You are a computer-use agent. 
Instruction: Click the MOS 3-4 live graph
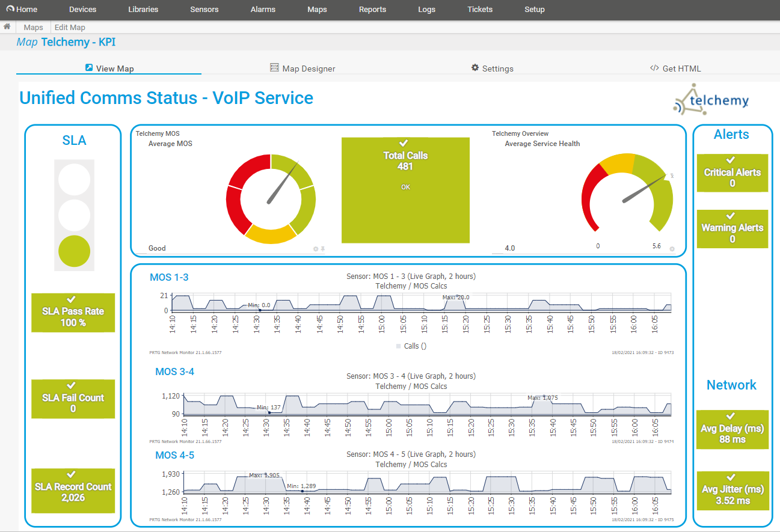[427, 406]
